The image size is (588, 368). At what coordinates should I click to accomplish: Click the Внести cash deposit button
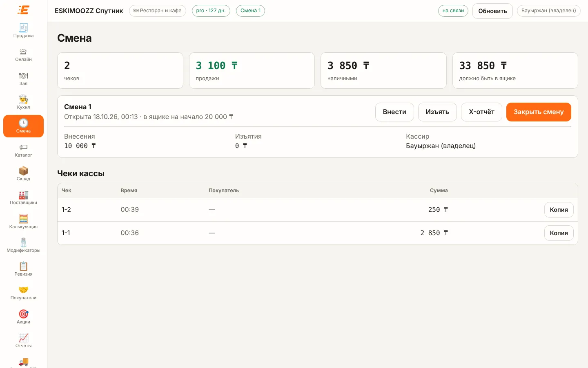click(394, 112)
